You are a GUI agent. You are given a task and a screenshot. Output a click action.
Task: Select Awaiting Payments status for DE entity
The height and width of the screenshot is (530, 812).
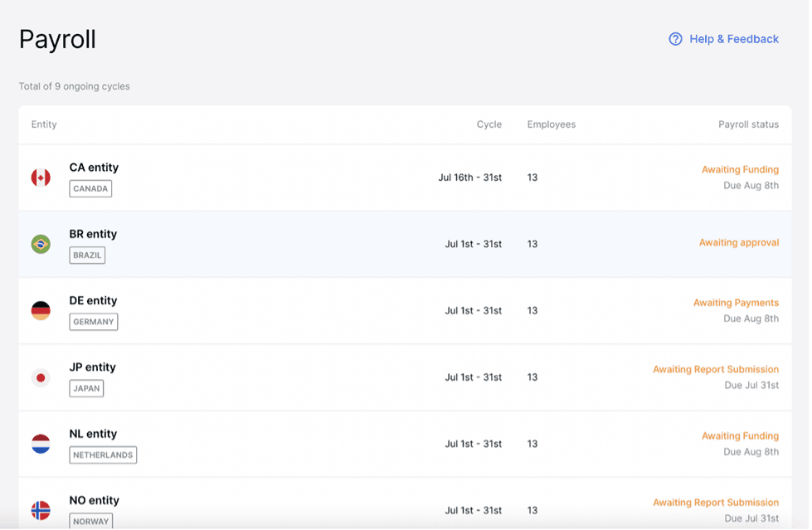(736, 303)
